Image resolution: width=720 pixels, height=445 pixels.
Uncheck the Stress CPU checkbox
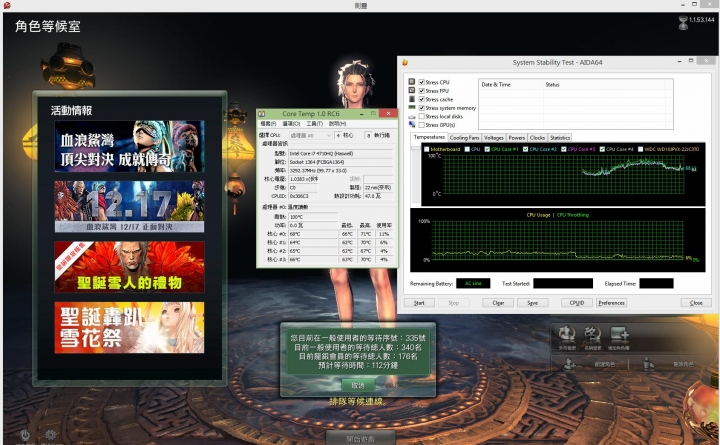[x=422, y=82]
